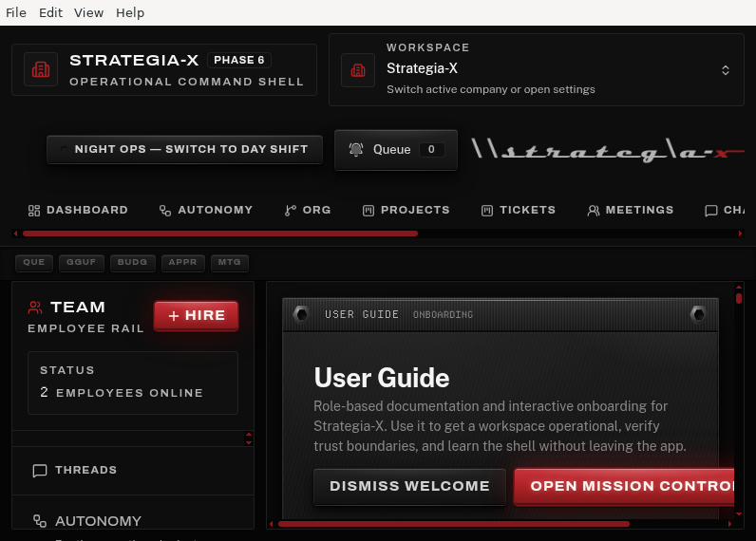Image resolution: width=756 pixels, height=541 pixels.
Task: Click the + HIRE button
Action: tap(197, 315)
